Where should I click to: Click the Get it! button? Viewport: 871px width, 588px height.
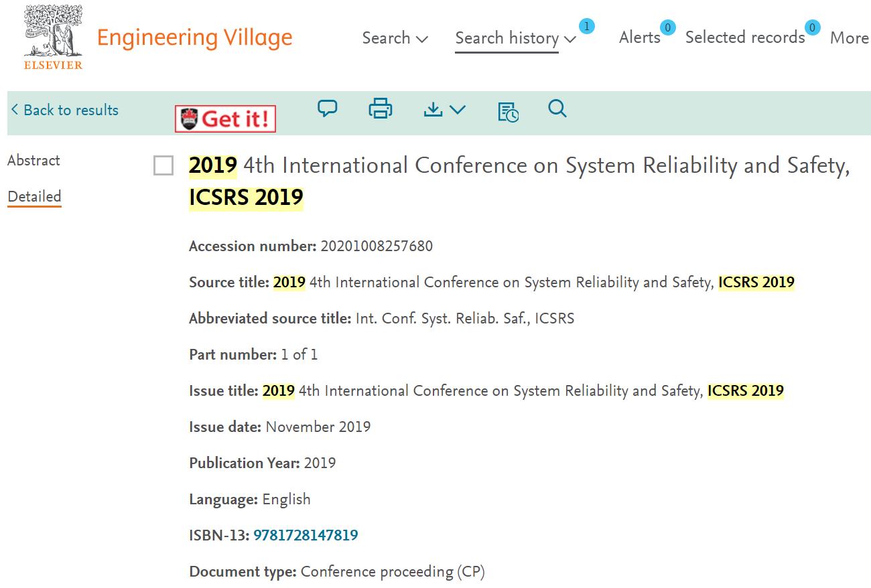[x=225, y=119]
